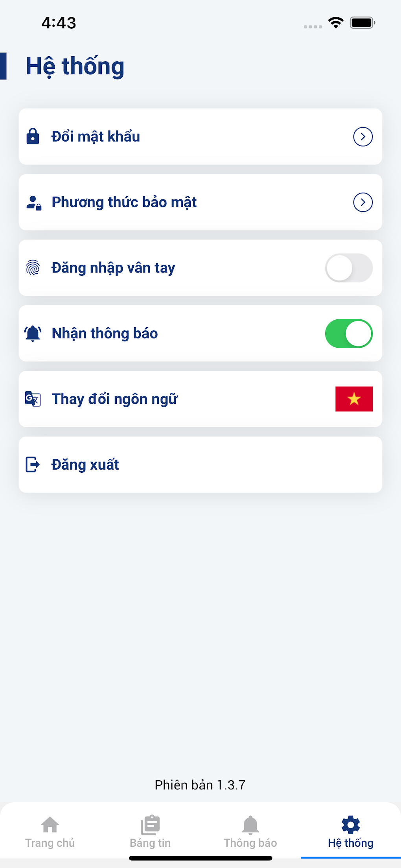
Task: Tap the ringing bell icon beside Nhận thông báo
Action: pyautogui.click(x=33, y=334)
